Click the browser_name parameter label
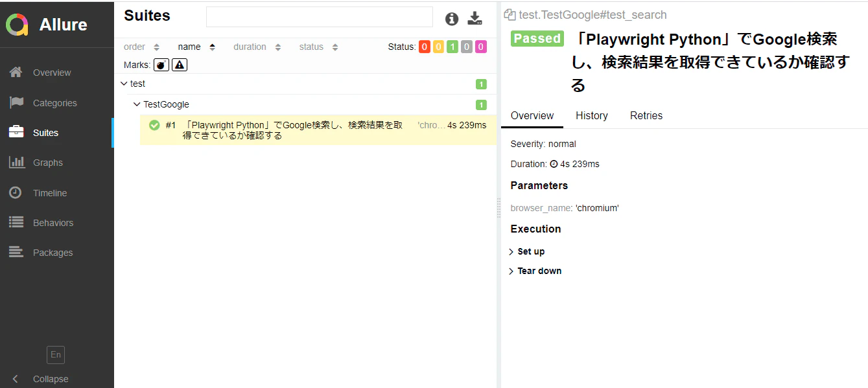Image resolution: width=868 pixels, height=388 pixels. coord(542,208)
